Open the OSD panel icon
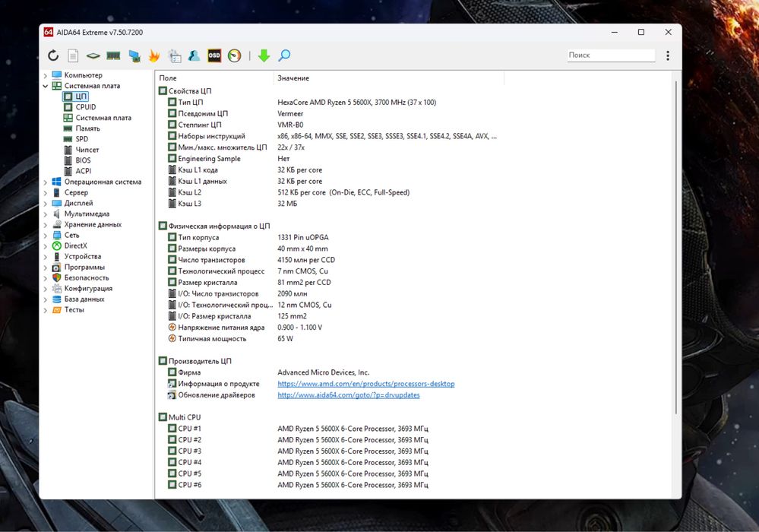The height and width of the screenshot is (532, 759). pos(214,55)
